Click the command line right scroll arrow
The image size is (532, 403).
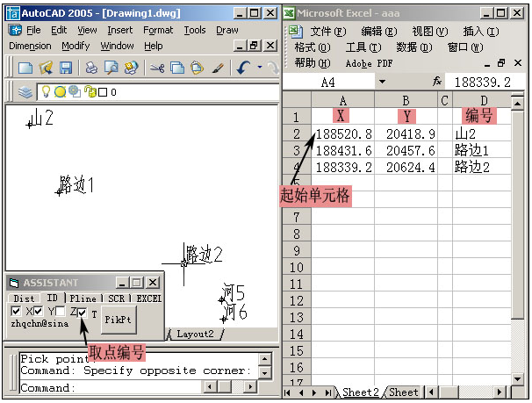tap(250, 386)
